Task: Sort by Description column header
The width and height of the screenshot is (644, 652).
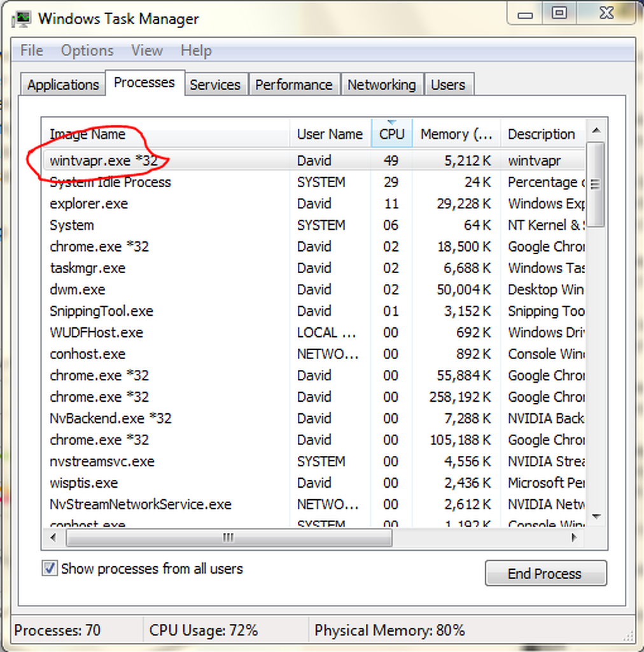Action: 543,134
